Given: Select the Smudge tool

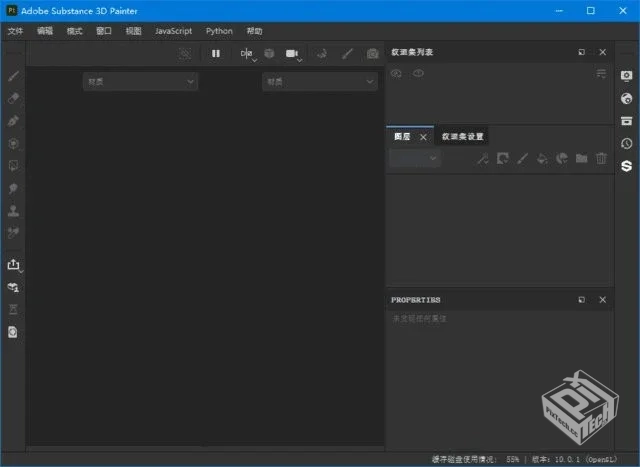Looking at the screenshot, I should (13, 188).
